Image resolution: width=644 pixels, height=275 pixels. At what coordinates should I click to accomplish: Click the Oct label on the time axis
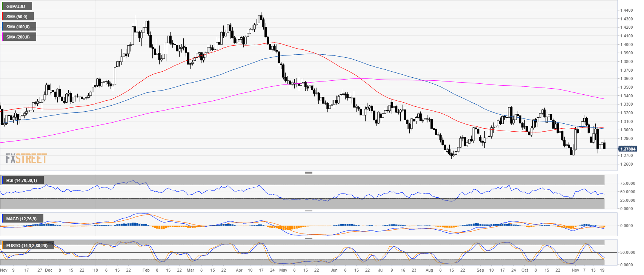coord(524,270)
